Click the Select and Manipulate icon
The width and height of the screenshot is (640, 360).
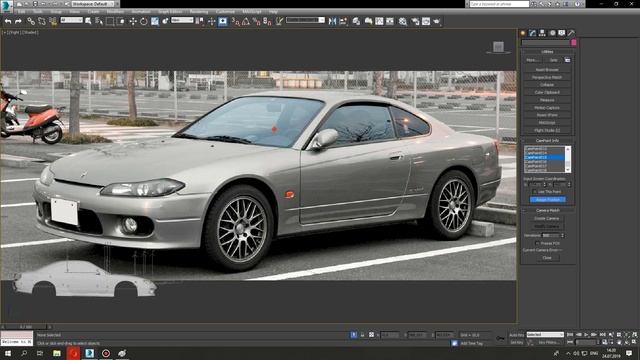211,21
